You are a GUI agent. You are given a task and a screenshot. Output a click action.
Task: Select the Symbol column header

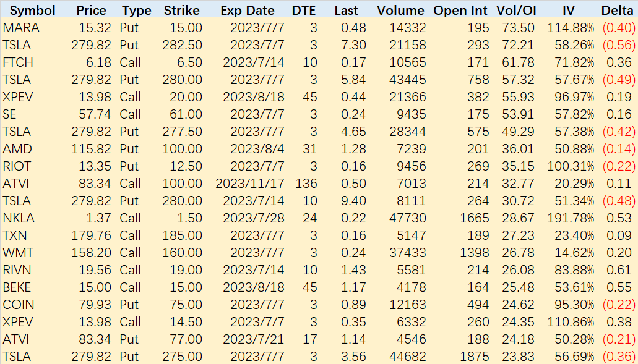coord(33,10)
